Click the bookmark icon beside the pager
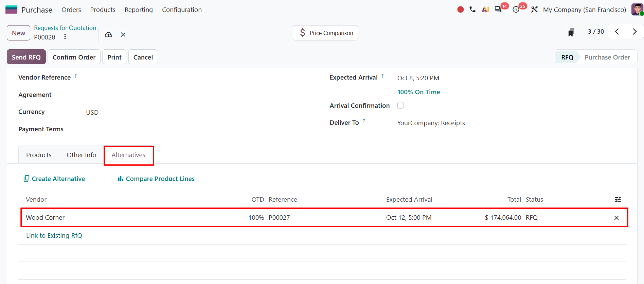 571,32
